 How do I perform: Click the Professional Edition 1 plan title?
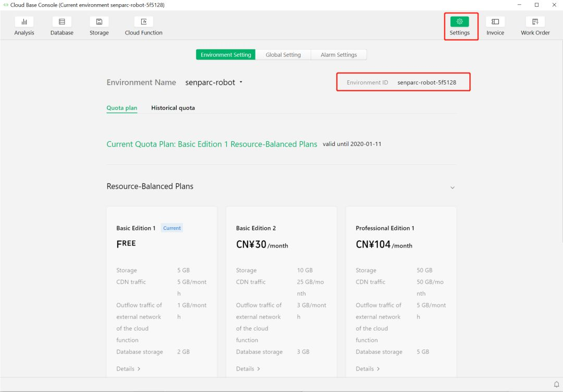(x=385, y=228)
